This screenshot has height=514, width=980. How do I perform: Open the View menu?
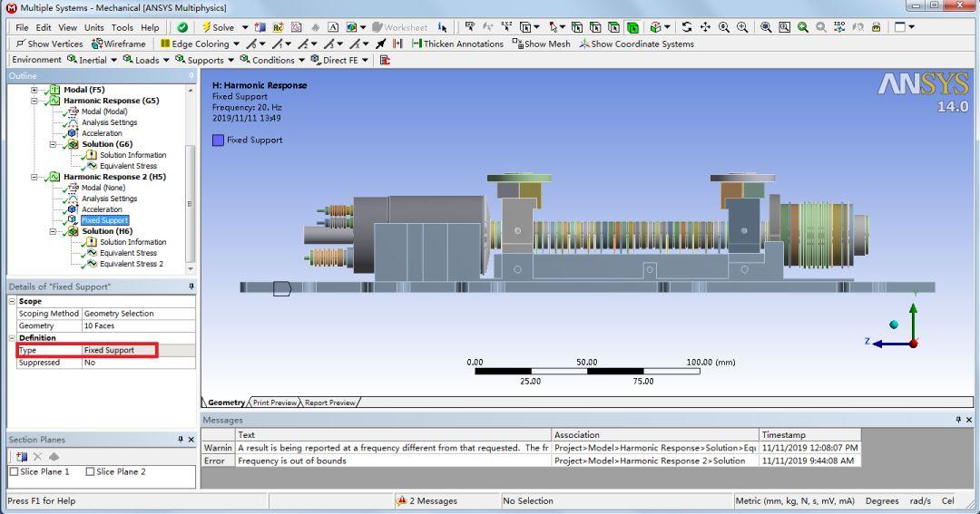pyautogui.click(x=67, y=27)
